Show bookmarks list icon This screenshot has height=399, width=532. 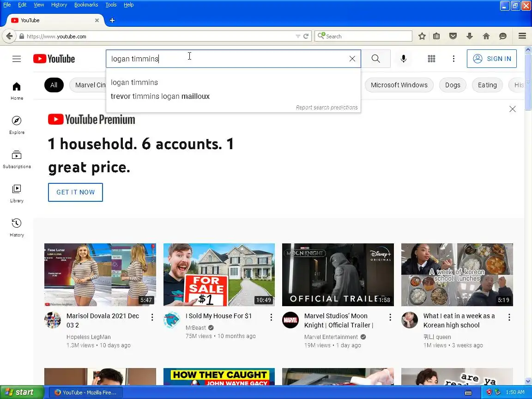click(x=436, y=36)
